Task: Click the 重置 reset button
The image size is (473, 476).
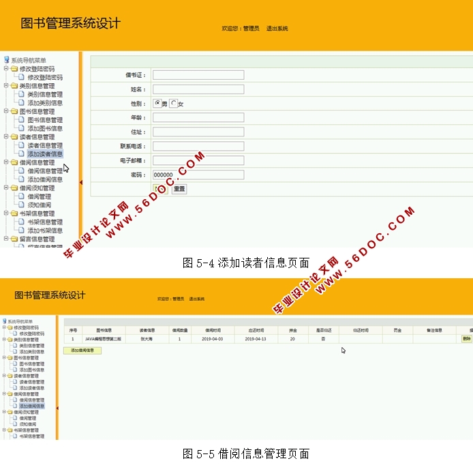Action: pos(179,189)
